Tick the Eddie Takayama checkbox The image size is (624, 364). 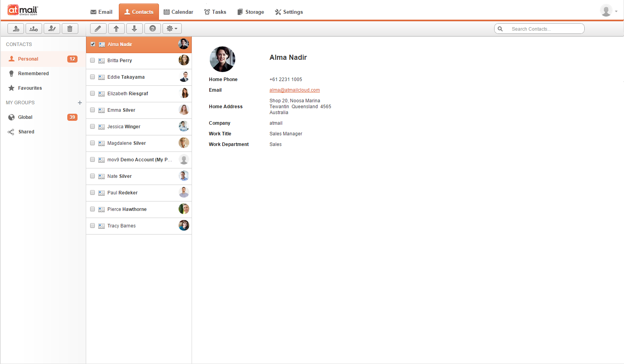pyautogui.click(x=92, y=77)
